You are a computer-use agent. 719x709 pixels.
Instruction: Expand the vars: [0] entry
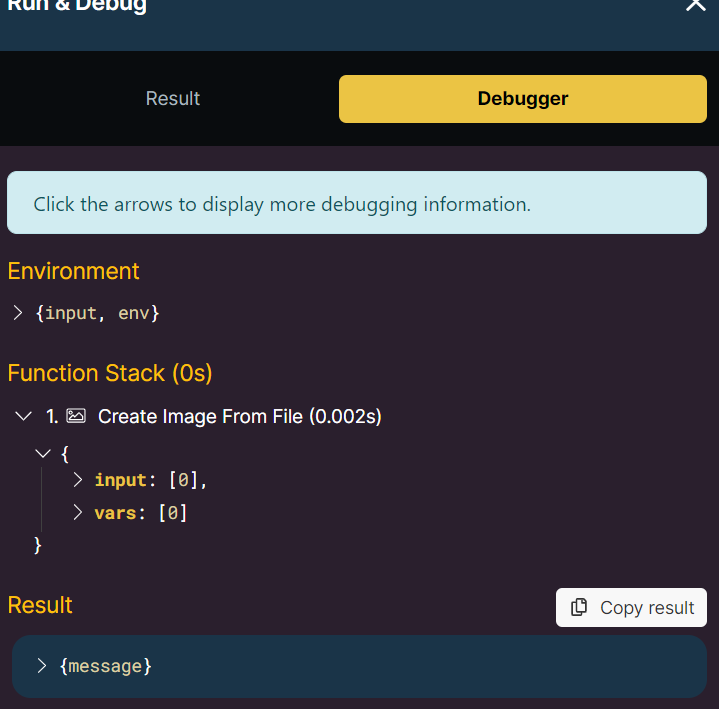[78, 513]
